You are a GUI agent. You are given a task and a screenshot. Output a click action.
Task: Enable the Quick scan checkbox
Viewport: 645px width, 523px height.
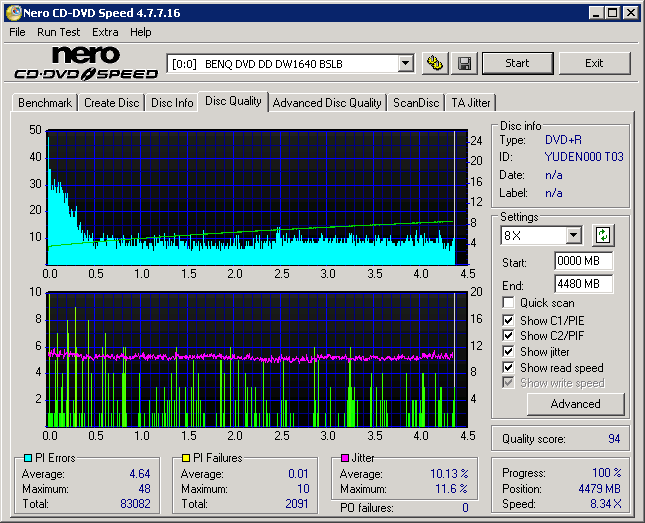[509, 303]
